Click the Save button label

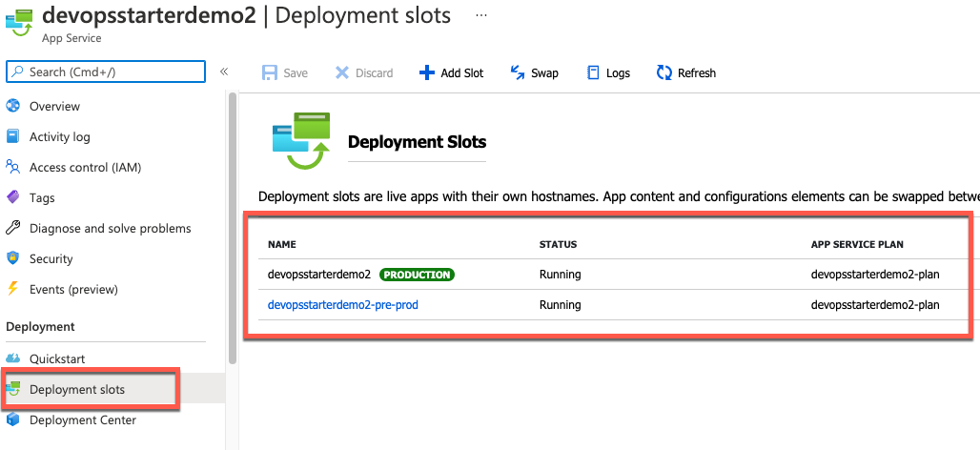pos(296,73)
